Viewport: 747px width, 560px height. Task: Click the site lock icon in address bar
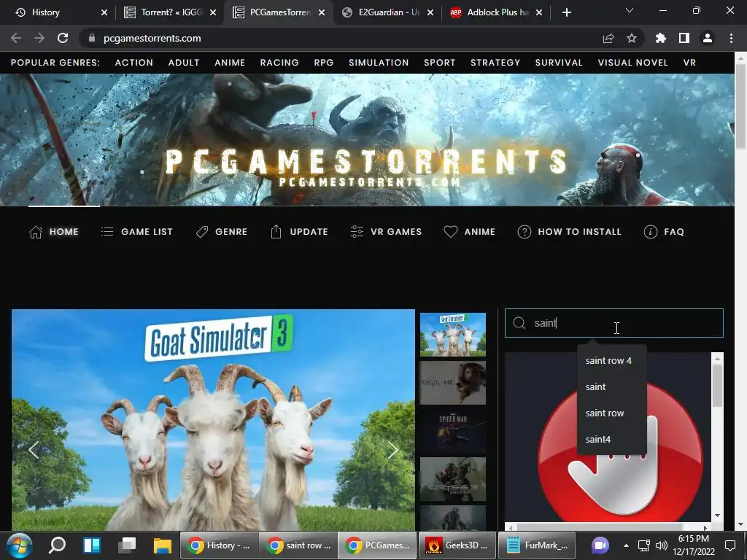point(92,38)
